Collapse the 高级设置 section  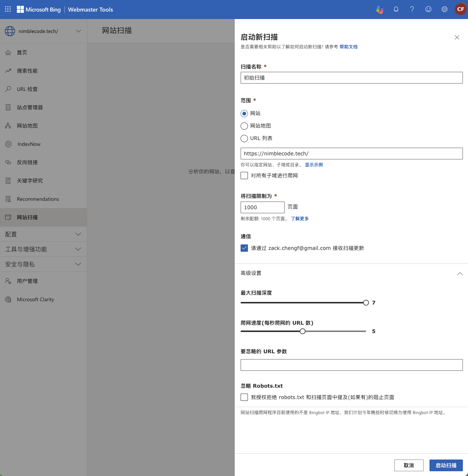(460, 274)
